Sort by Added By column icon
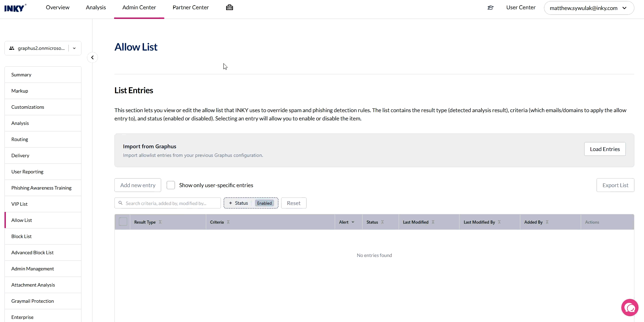644x322 pixels. coord(547,222)
